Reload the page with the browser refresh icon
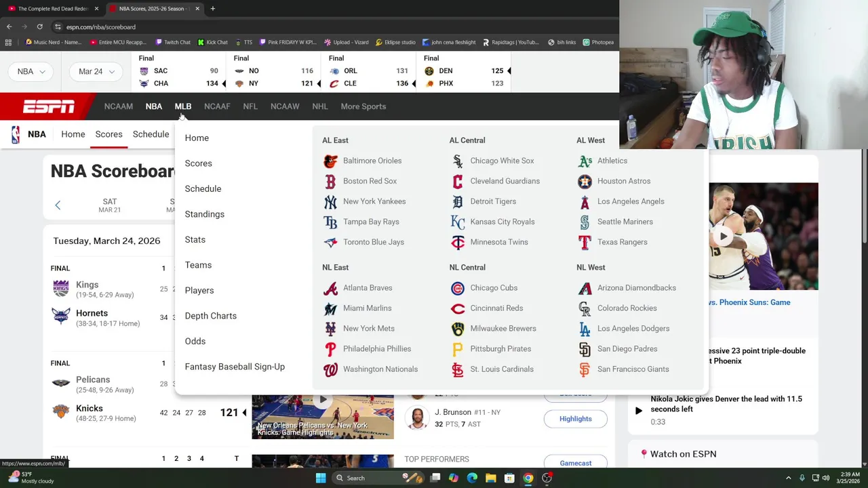 [x=39, y=26]
